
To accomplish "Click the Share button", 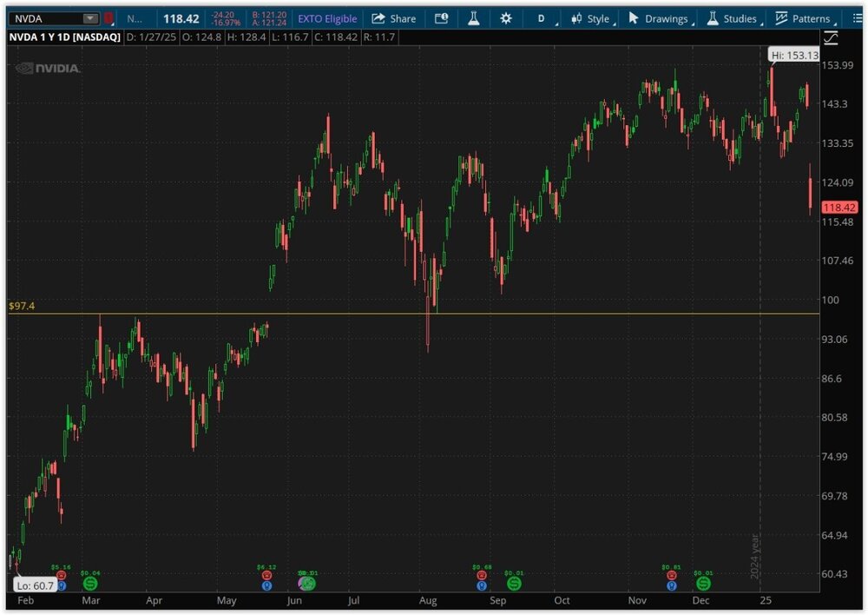I will (x=394, y=18).
